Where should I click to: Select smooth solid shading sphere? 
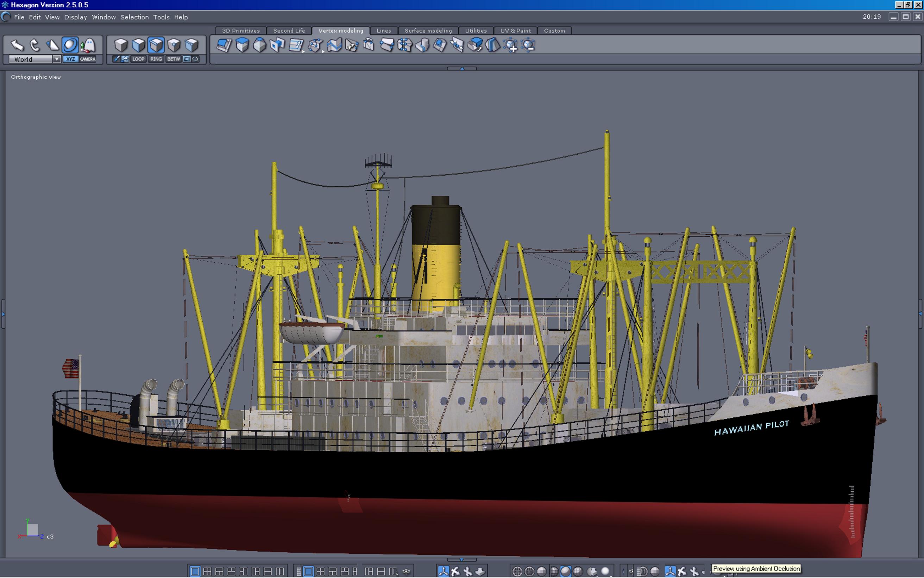565,572
